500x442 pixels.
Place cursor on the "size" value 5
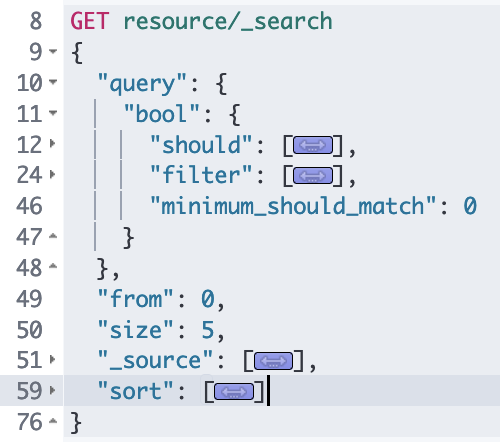(207, 330)
